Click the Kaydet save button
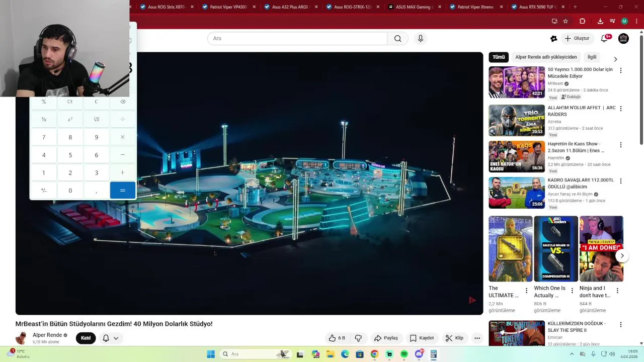 click(422, 338)
